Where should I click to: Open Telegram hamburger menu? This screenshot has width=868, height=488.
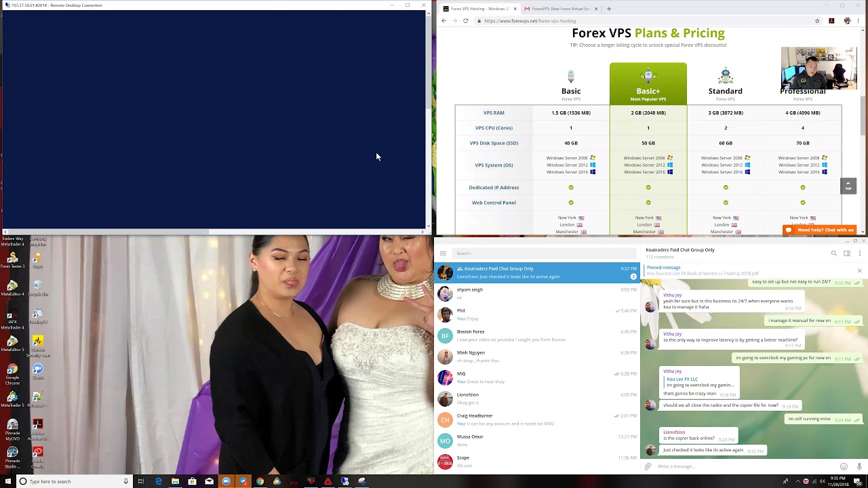click(x=443, y=253)
